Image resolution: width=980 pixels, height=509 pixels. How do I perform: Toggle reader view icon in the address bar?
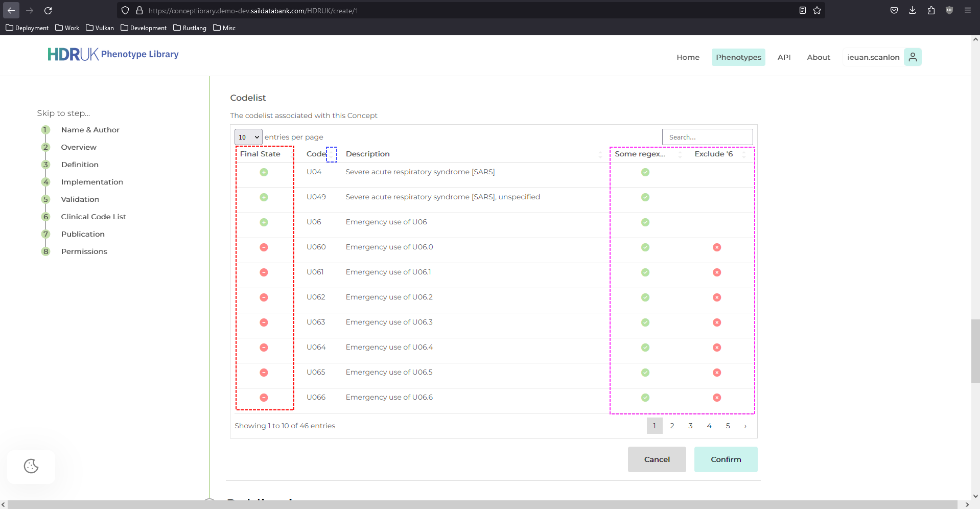(803, 10)
